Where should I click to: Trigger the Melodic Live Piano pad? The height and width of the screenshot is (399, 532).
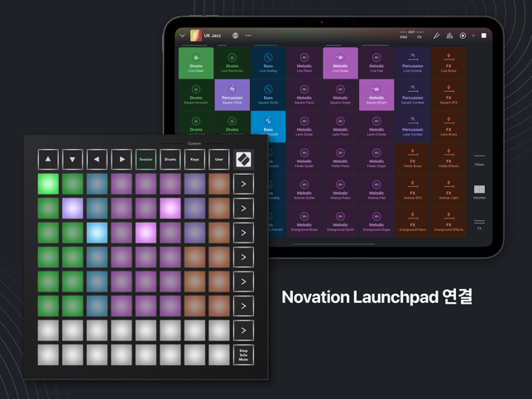click(304, 63)
